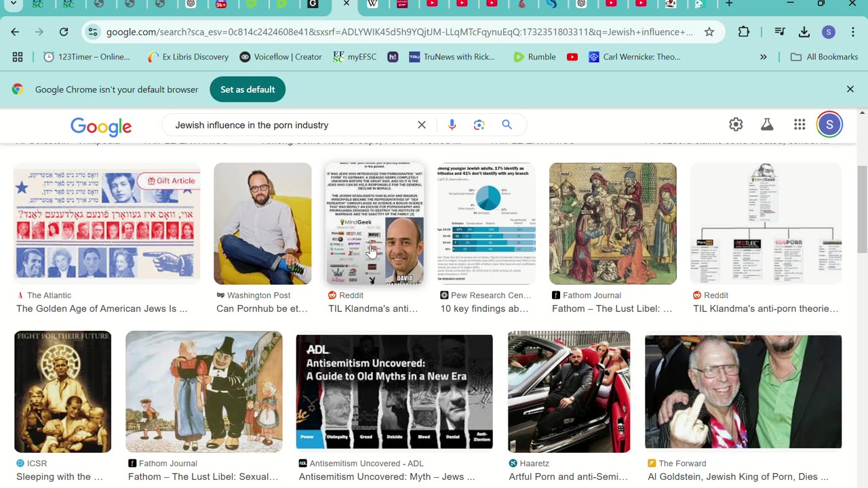Click inside the Google search box
Viewport: 868px width, 488px height.
click(292, 125)
